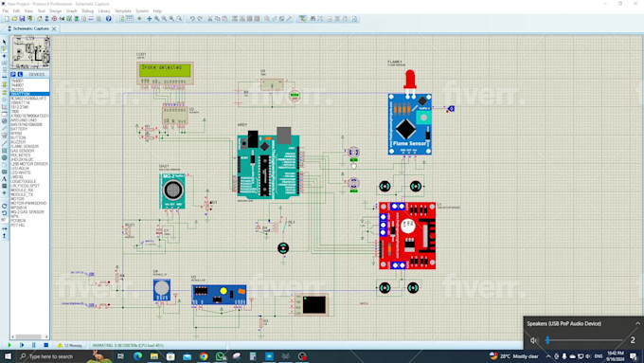This screenshot has height=363, width=644.
Task: Open the Library menu
Action: (x=104, y=11)
